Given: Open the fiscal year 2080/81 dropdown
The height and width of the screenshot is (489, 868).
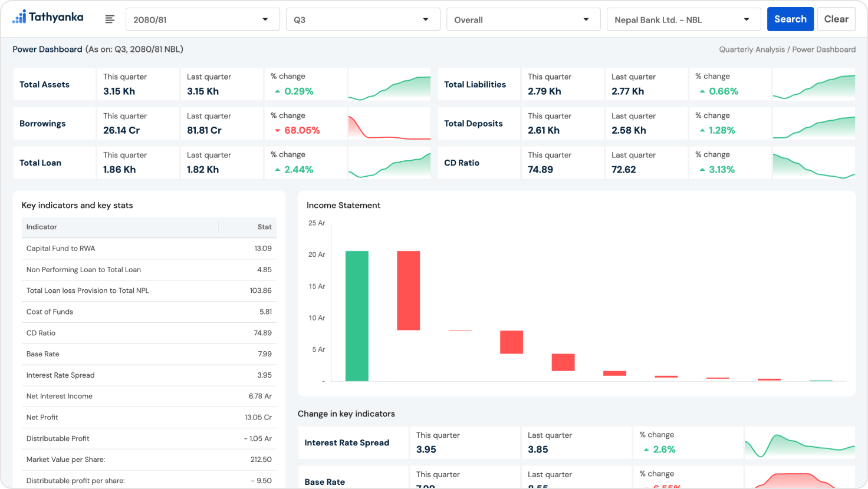Looking at the screenshot, I should click(x=202, y=19).
